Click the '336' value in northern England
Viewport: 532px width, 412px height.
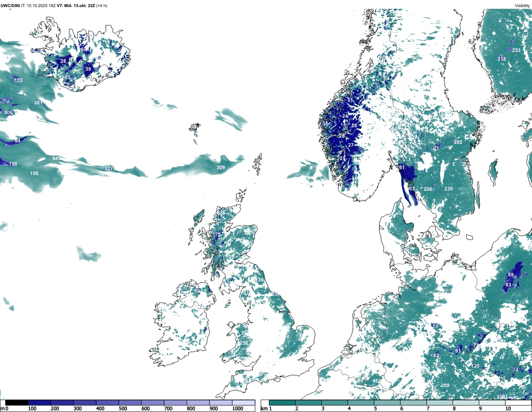click(x=259, y=280)
